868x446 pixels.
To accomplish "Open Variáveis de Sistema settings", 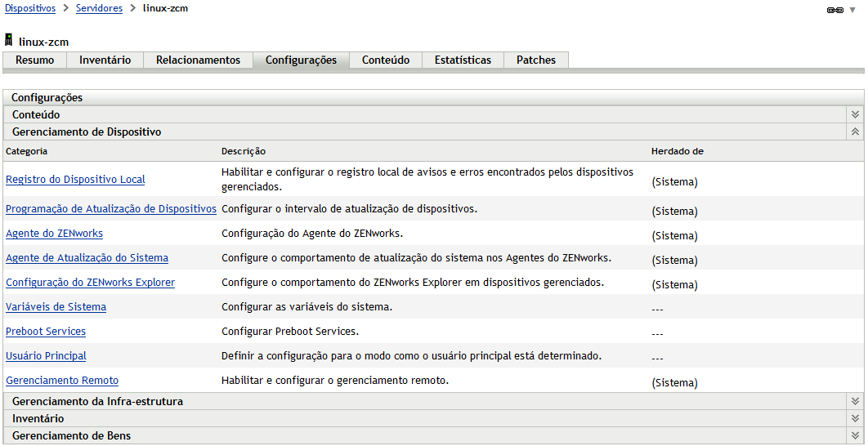I will click(x=56, y=306).
